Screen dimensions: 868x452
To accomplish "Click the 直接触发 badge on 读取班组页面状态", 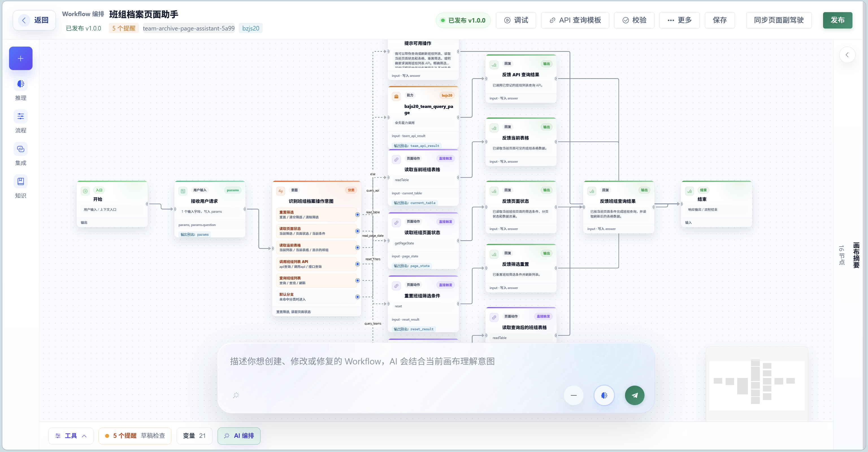I will pyautogui.click(x=446, y=222).
